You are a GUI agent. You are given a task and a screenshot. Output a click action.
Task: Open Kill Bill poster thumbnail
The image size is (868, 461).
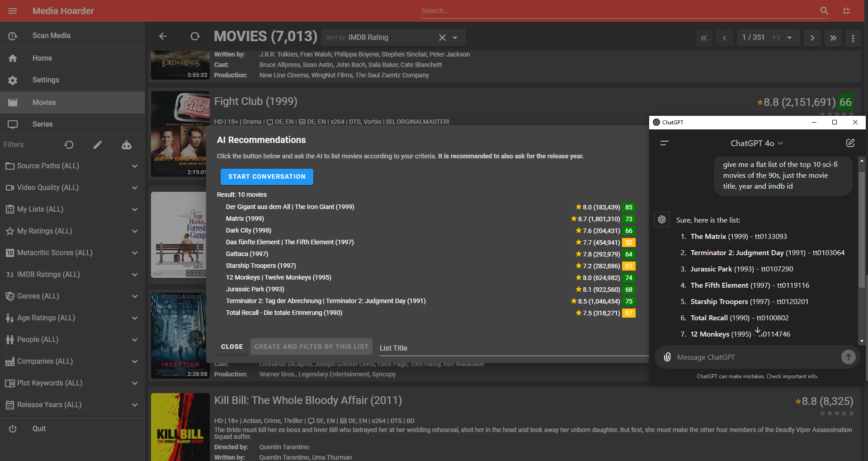coord(180,427)
